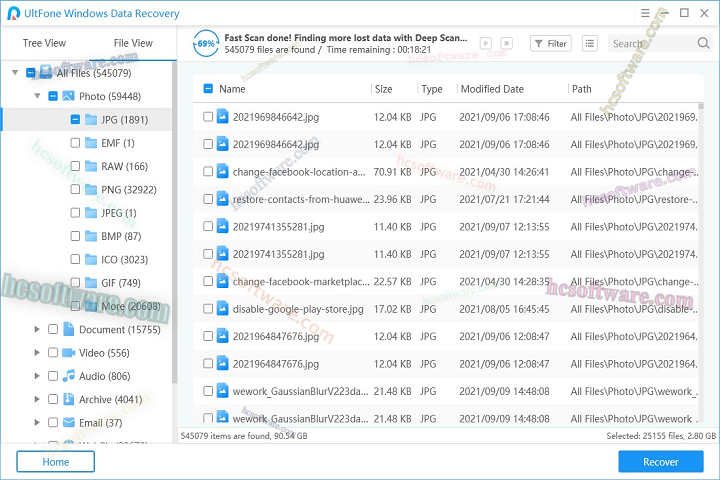The width and height of the screenshot is (720, 480).
Task: Sort by the Type column header
Action: [x=432, y=89]
